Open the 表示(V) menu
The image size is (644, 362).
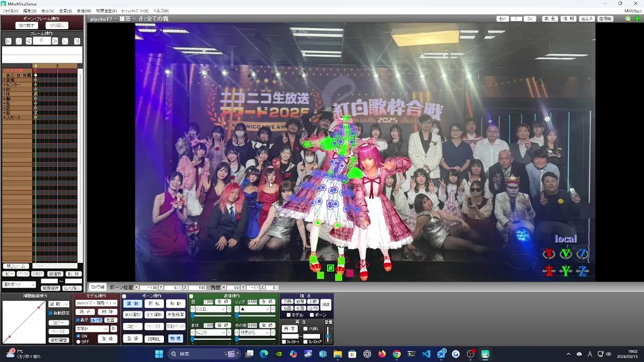click(48, 11)
